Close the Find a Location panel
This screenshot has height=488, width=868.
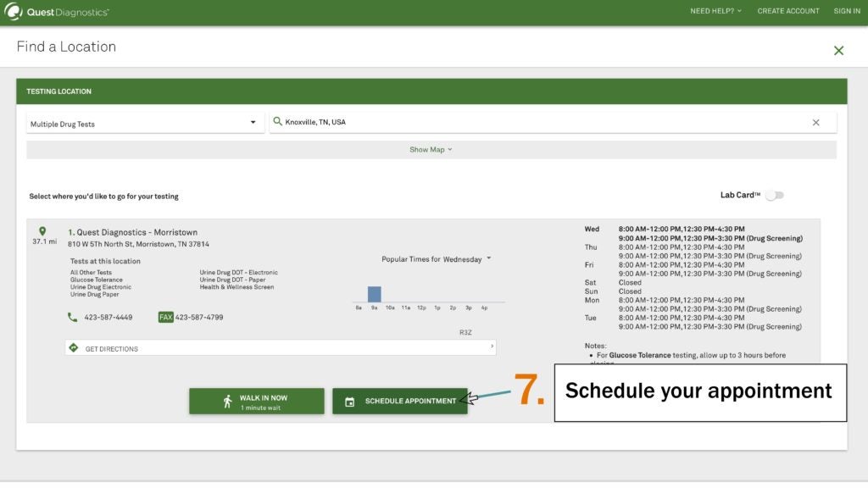(x=838, y=50)
